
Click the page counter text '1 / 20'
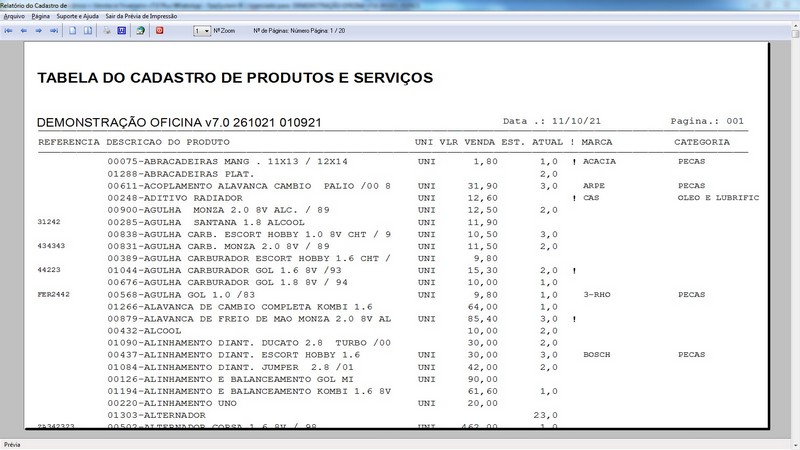tap(337, 31)
